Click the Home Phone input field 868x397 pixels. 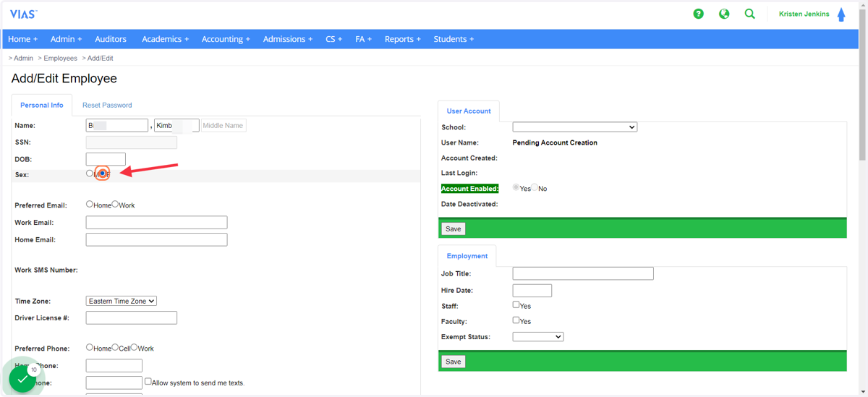pos(114,366)
